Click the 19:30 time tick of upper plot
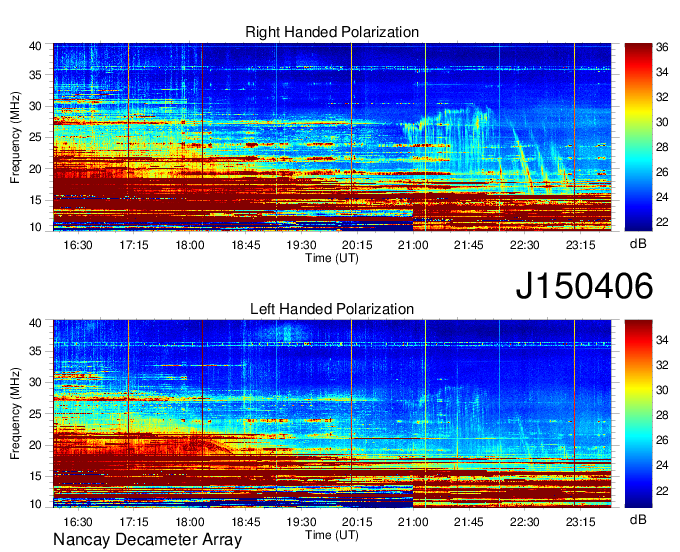Viewport: 680px width, 552px height. coord(301,245)
